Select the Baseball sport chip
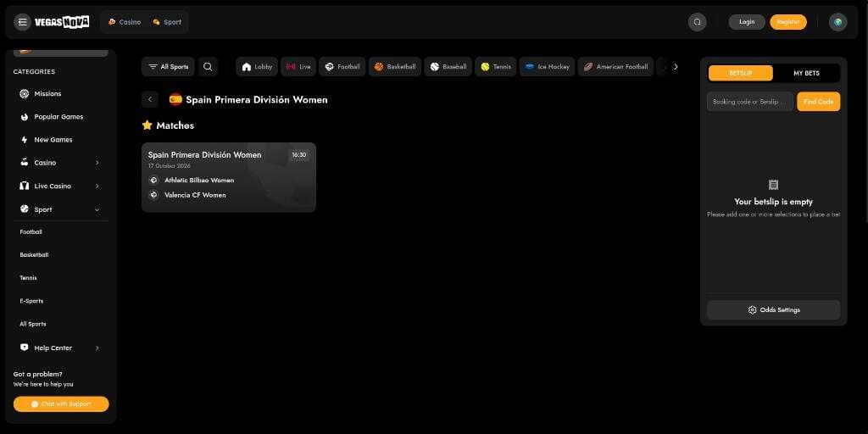 (448, 66)
